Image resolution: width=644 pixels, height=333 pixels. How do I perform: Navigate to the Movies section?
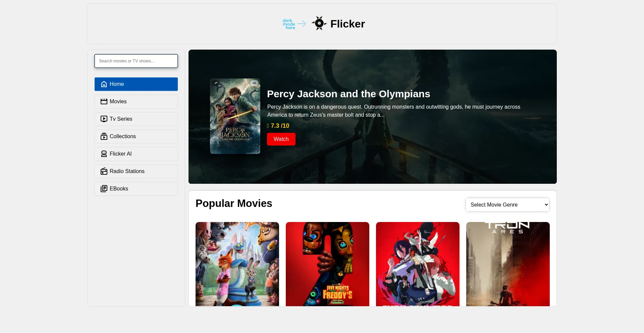pos(118,101)
